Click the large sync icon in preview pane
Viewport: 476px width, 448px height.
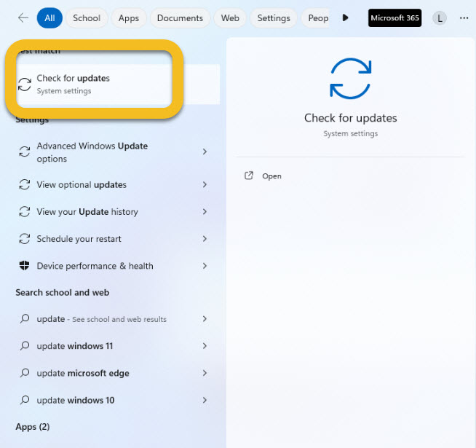click(x=350, y=79)
